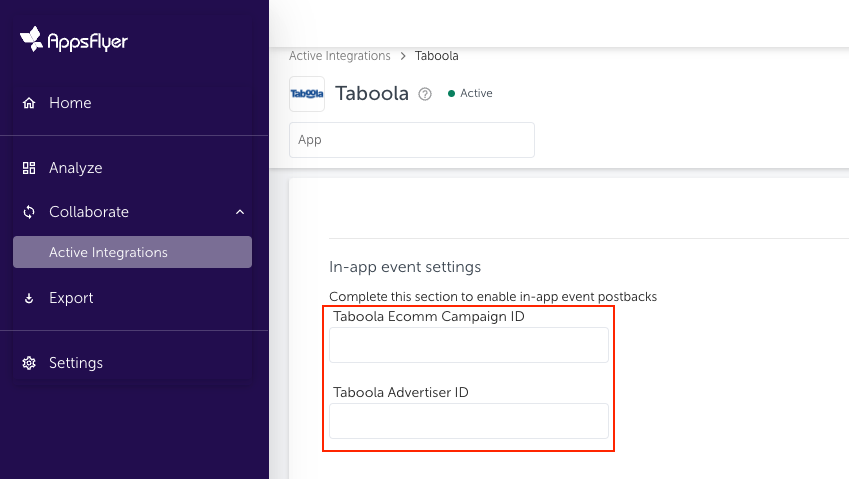
Task: Select Active Integrations in sidebar
Action: point(133,252)
